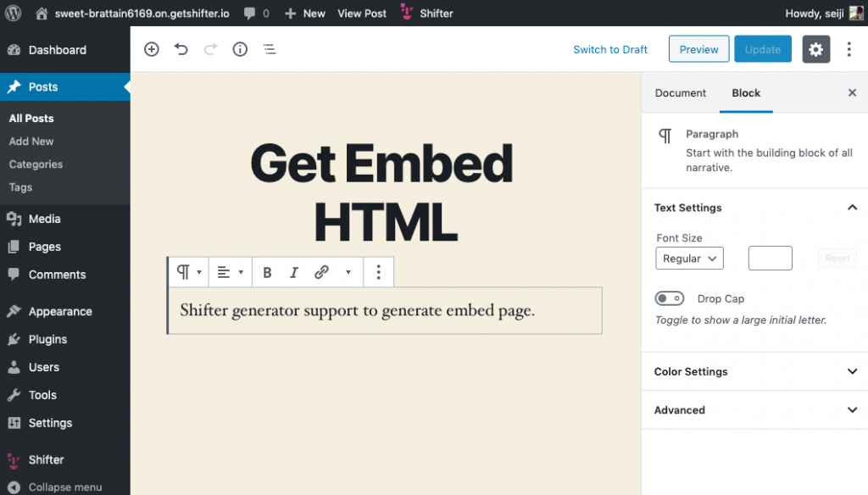The image size is (868, 495).
Task: Toggle the Drop Cap switch
Action: pyautogui.click(x=670, y=298)
